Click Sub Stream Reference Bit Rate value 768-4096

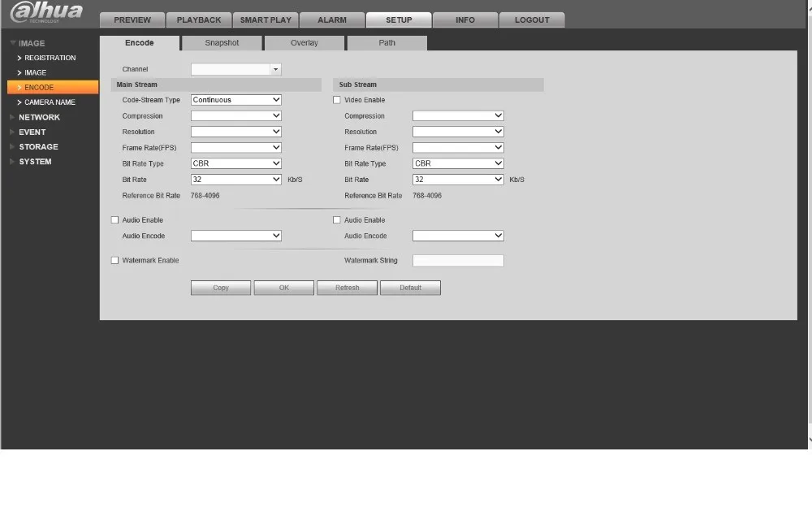pos(427,195)
